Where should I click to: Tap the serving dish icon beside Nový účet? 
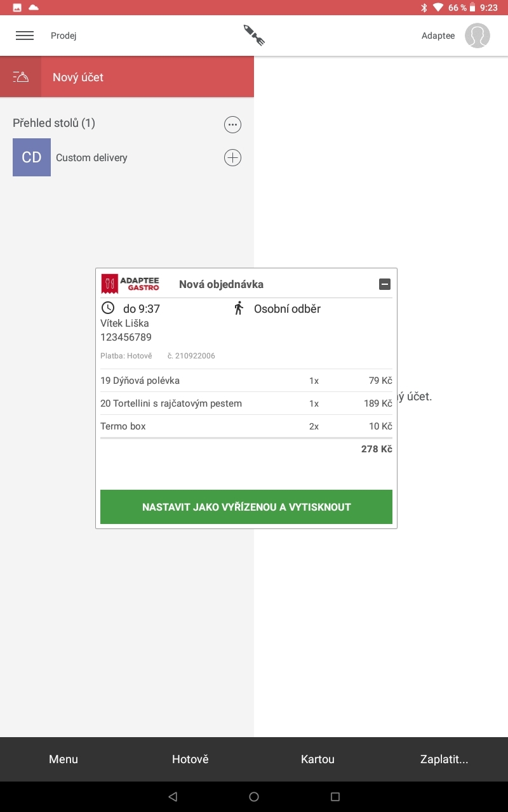pos(21,77)
